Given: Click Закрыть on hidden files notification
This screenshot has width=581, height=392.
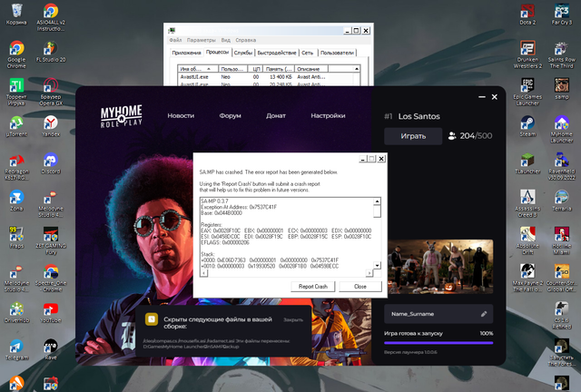Looking at the screenshot, I should point(293,319).
